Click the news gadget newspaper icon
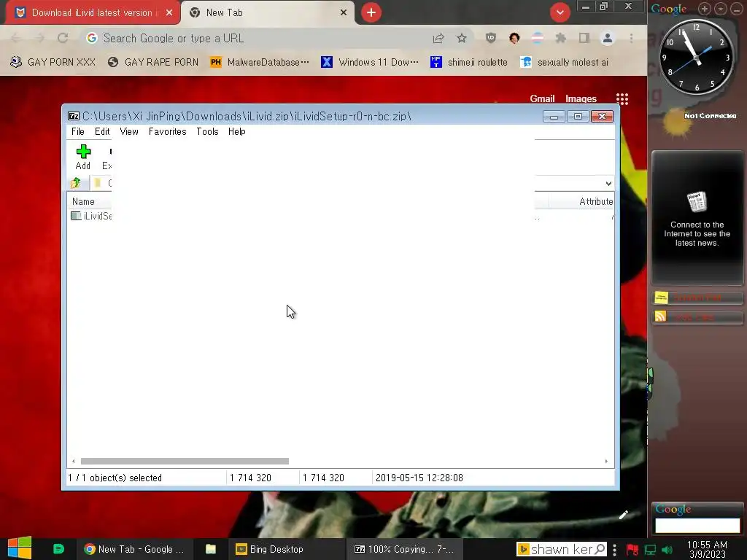The width and height of the screenshot is (747, 560). point(697,202)
